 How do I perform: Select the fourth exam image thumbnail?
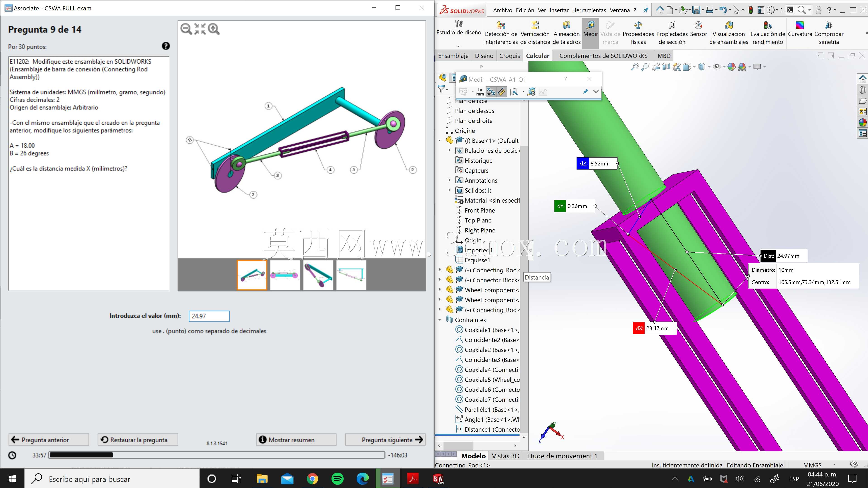[x=351, y=275]
